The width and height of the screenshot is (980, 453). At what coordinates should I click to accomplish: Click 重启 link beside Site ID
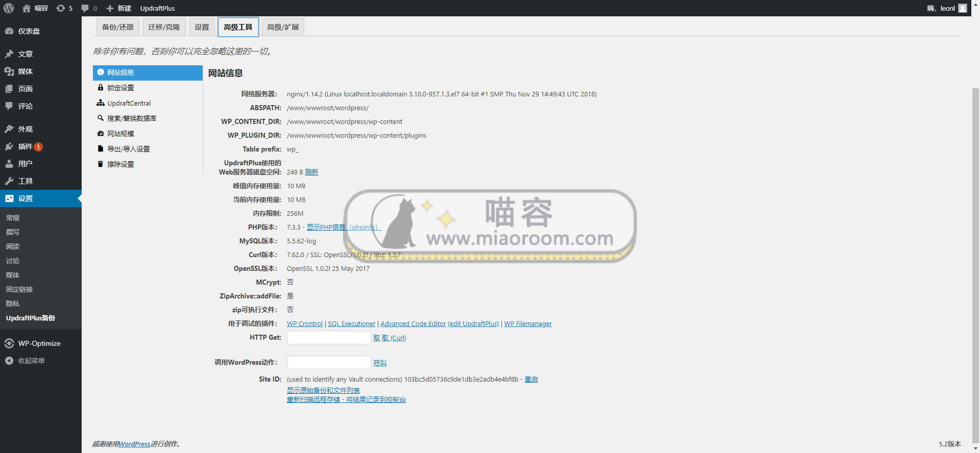531,380
